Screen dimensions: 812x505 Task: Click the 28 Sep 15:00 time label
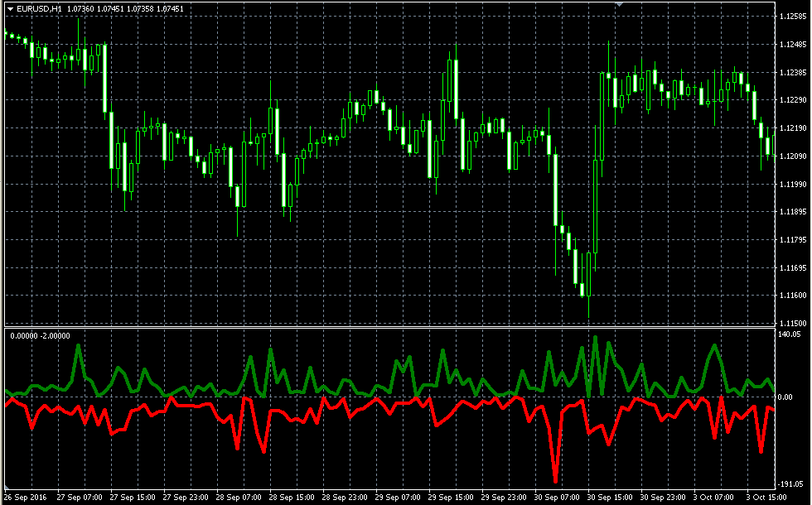point(292,498)
